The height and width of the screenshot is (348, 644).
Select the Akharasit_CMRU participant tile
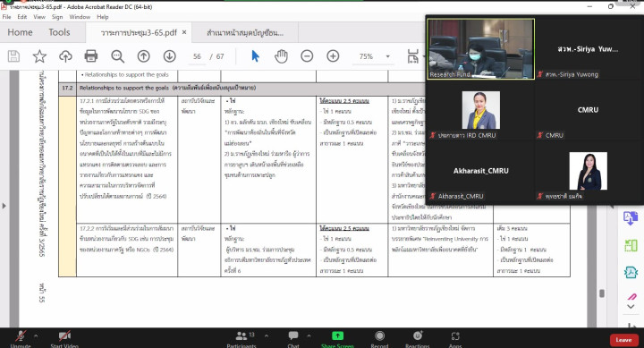tap(481, 171)
